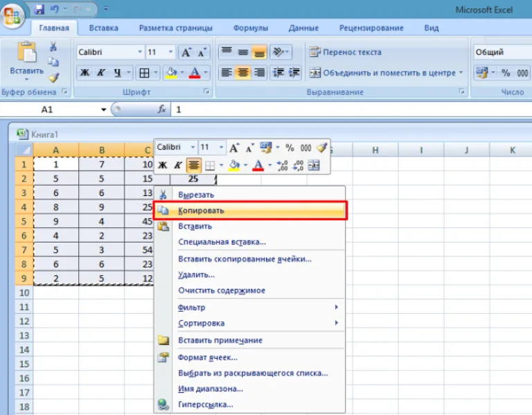The image size is (532, 415).
Task: Toggle underline Ч in the ribbon
Action: point(117,72)
